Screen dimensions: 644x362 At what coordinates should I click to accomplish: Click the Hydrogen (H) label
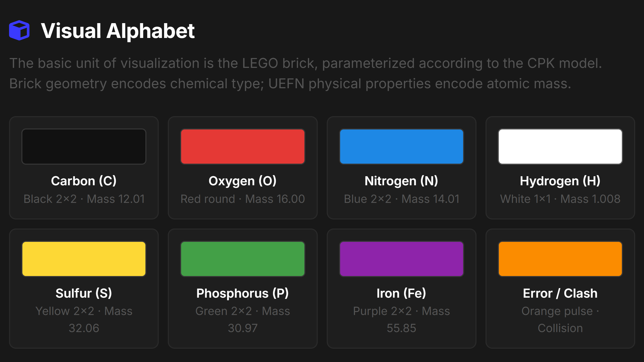click(x=560, y=181)
